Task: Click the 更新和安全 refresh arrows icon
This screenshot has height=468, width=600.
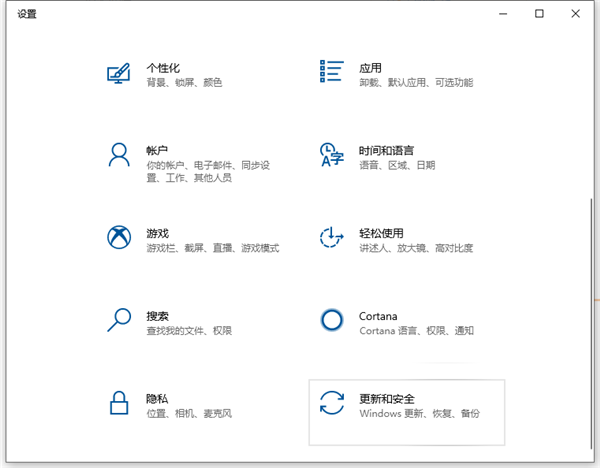Action: [331, 403]
